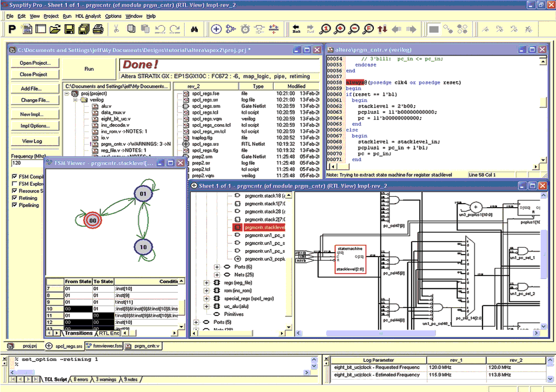Open the Options menu
Image resolution: width=556 pixels, height=392 pixels.
tap(113, 16)
